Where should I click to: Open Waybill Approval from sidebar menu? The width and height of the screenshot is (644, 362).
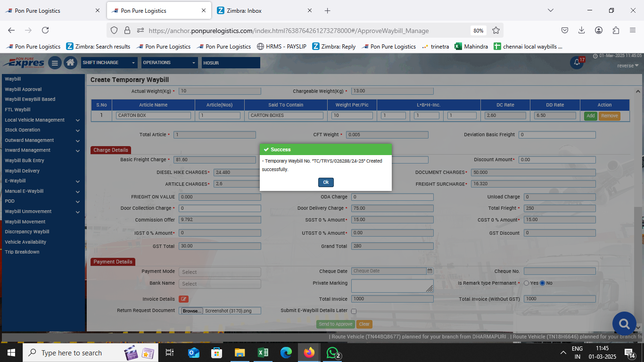(24, 89)
